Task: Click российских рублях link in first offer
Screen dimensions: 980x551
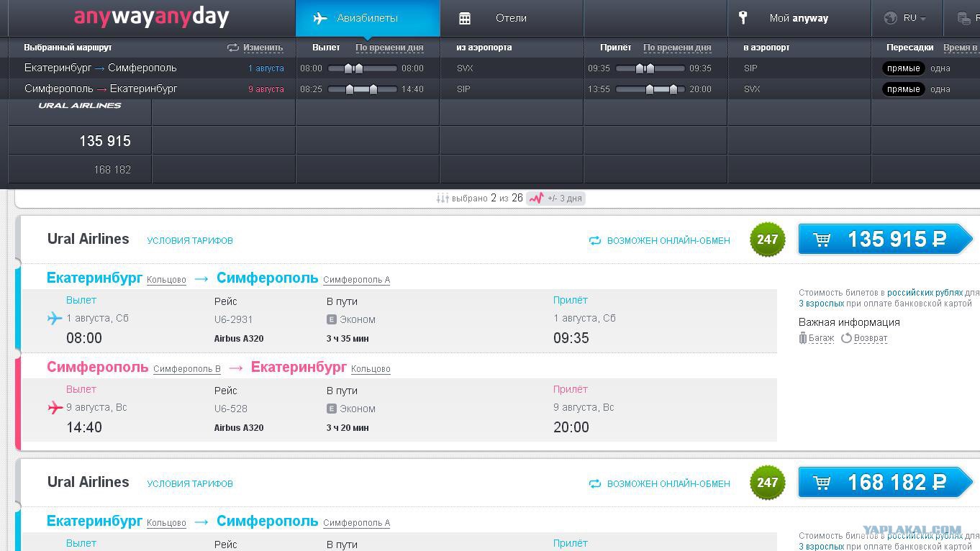Action: [925, 293]
